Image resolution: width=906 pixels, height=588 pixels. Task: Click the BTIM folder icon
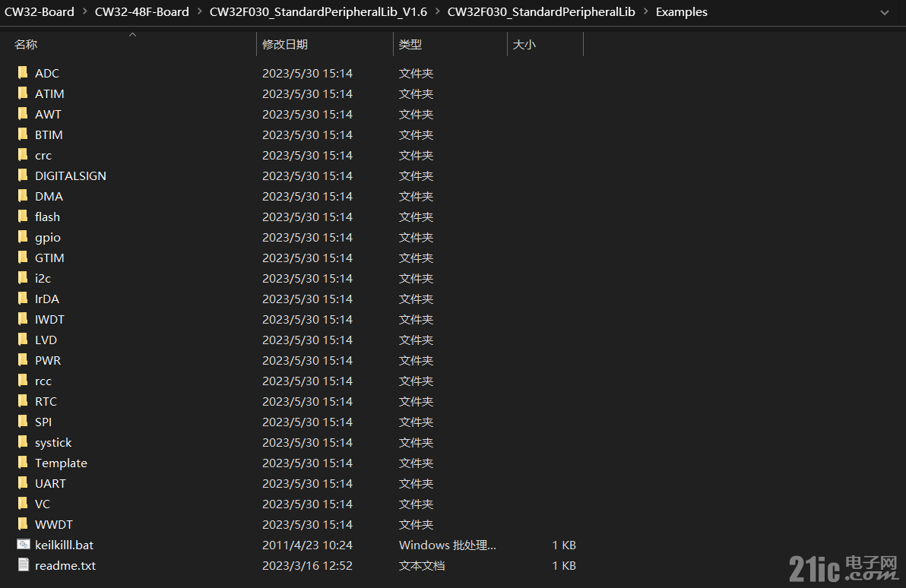[x=23, y=134]
